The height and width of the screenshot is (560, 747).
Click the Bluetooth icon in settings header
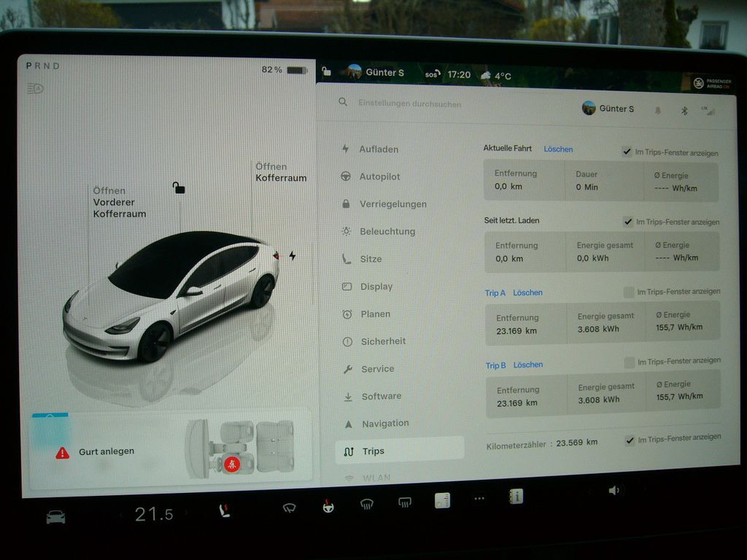pyautogui.click(x=684, y=111)
